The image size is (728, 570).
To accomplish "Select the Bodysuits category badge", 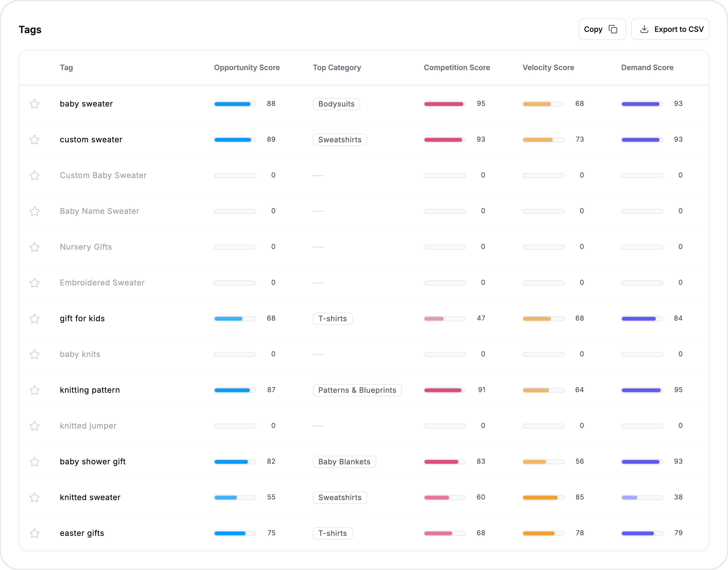I will 336,104.
